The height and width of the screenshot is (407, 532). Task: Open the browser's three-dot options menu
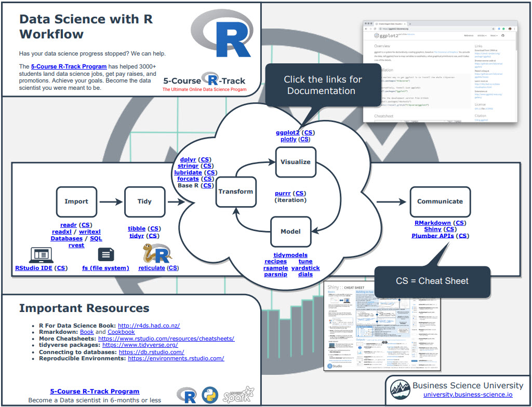[514, 29]
